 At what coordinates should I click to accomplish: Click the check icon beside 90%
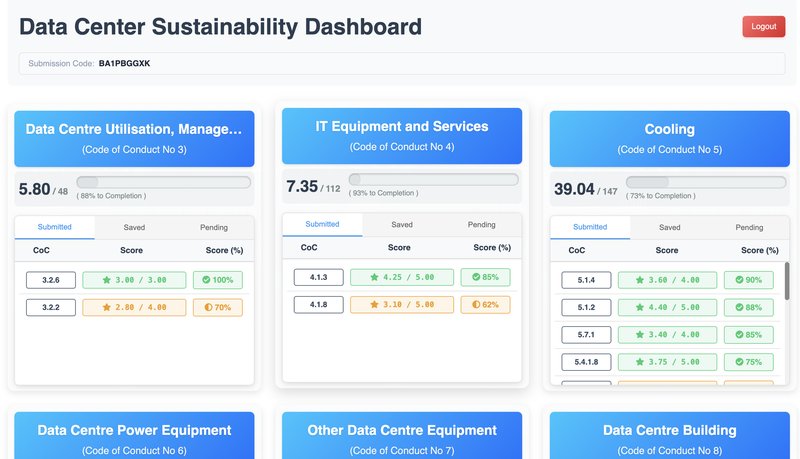pyautogui.click(x=739, y=280)
